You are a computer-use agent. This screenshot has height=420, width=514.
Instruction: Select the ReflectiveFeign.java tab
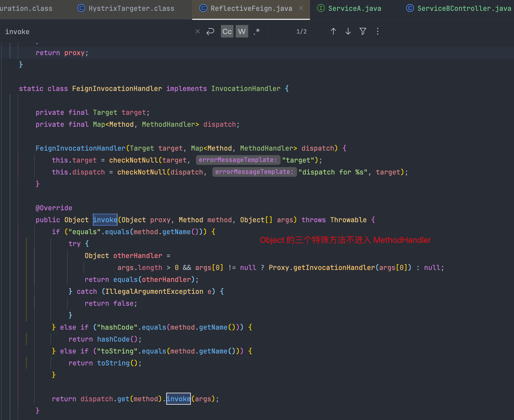(251, 9)
